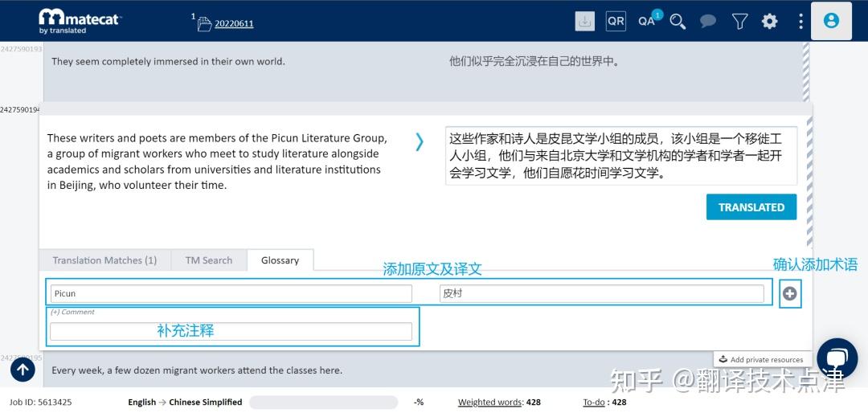Screen dimensions: 868x417
Task: Open the comments speech bubble
Action: coord(708,22)
